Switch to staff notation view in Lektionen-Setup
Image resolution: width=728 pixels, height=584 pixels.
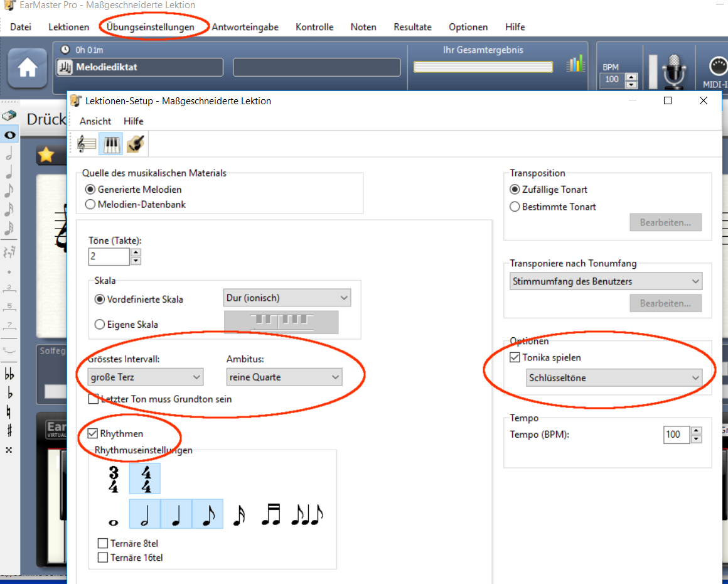click(87, 144)
